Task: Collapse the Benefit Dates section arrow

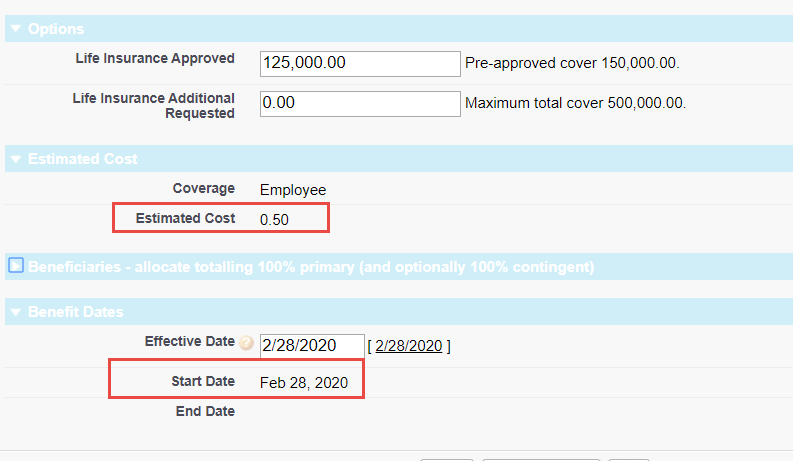Action: [15, 312]
